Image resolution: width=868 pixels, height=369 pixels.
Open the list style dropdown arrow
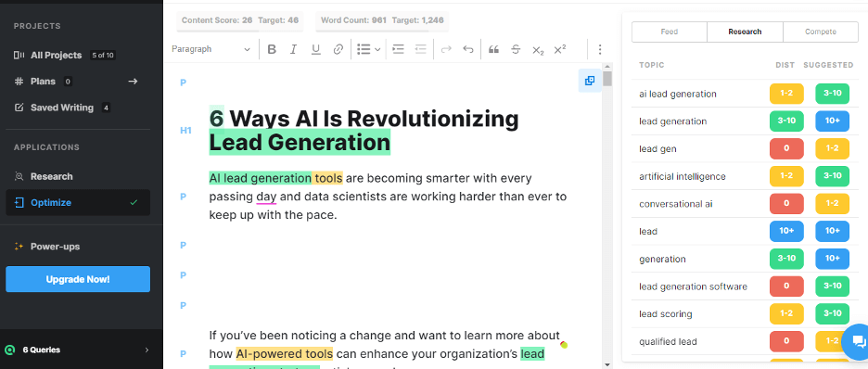tap(377, 49)
